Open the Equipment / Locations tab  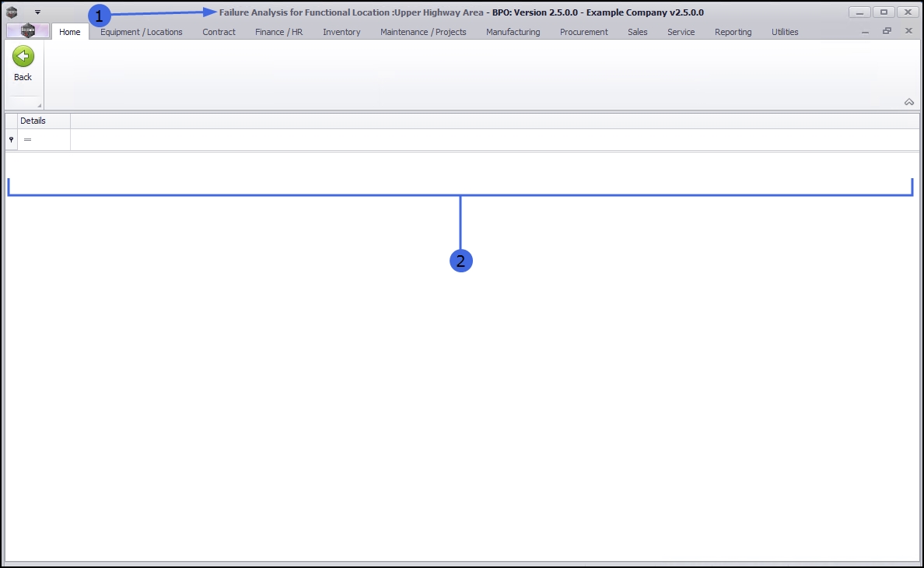142,32
